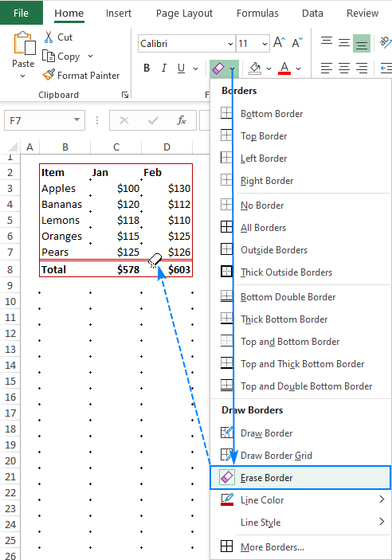Choose Right Border option

pos(300,181)
